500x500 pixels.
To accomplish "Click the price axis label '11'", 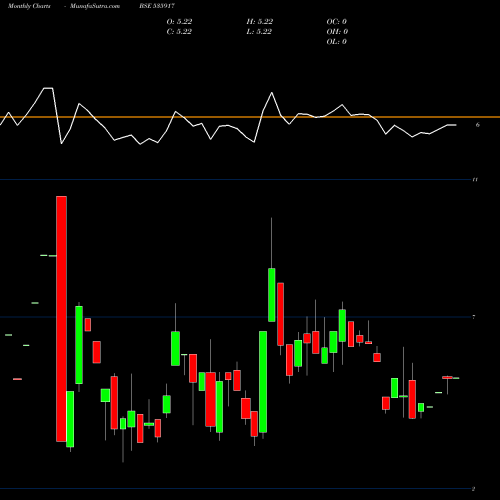I will tap(475, 180).
